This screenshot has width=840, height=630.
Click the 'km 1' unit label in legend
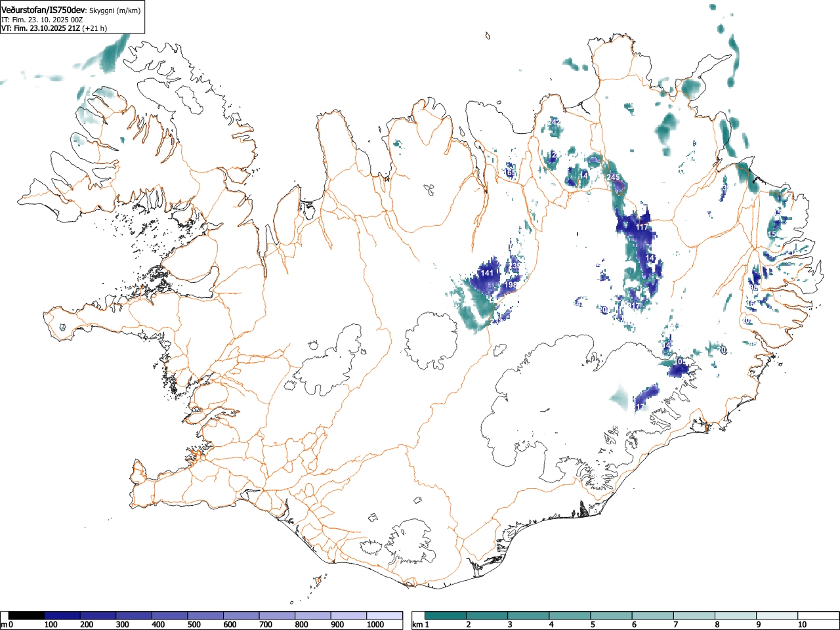(421, 625)
